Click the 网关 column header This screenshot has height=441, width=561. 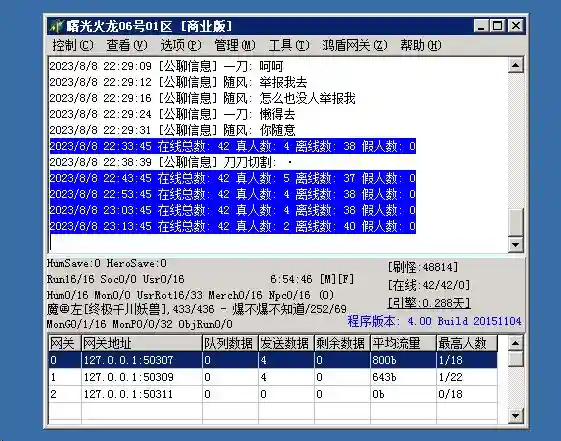click(x=65, y=343)
